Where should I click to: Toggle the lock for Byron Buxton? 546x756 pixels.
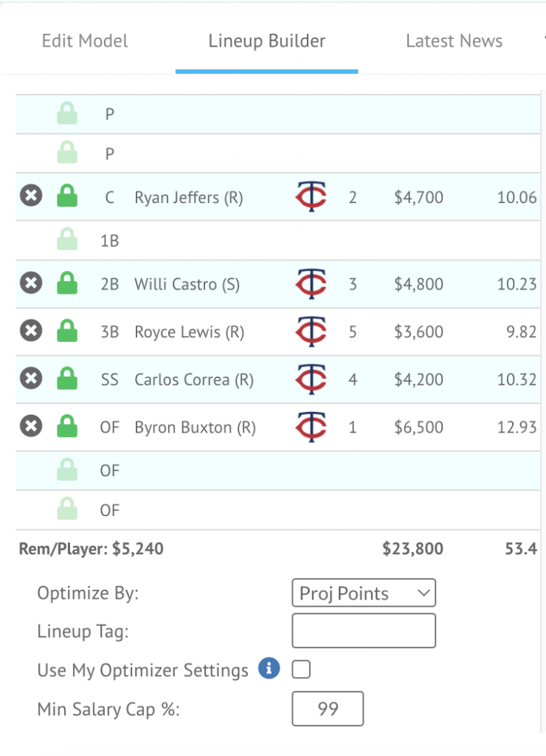(x=67, y=426)
